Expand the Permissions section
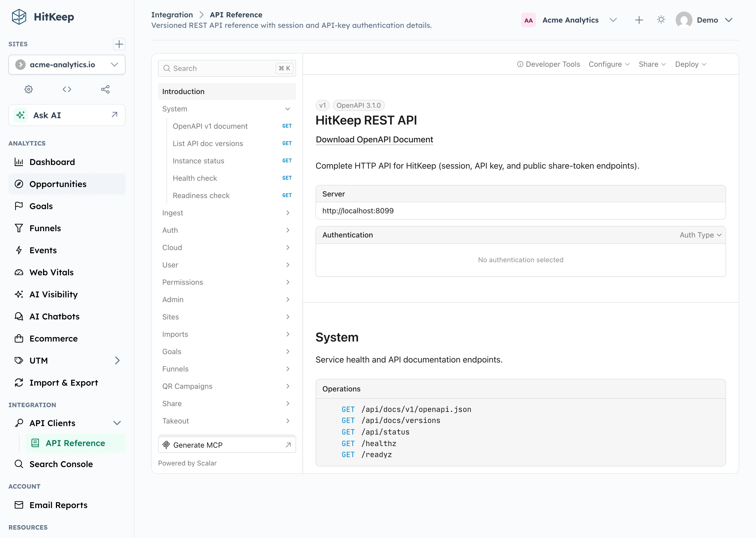The image size is (756, 538). [x=227, y=282]
